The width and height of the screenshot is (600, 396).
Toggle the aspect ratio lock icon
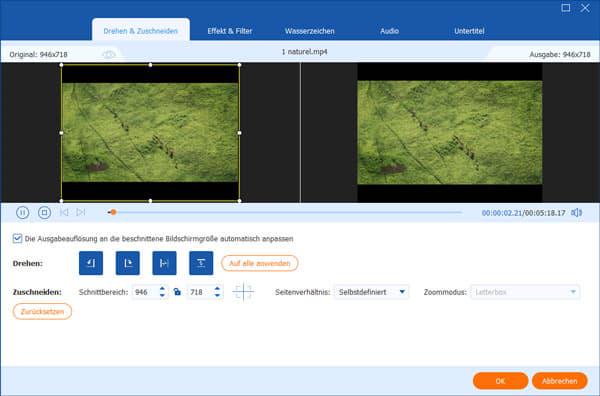pos(177,292)
